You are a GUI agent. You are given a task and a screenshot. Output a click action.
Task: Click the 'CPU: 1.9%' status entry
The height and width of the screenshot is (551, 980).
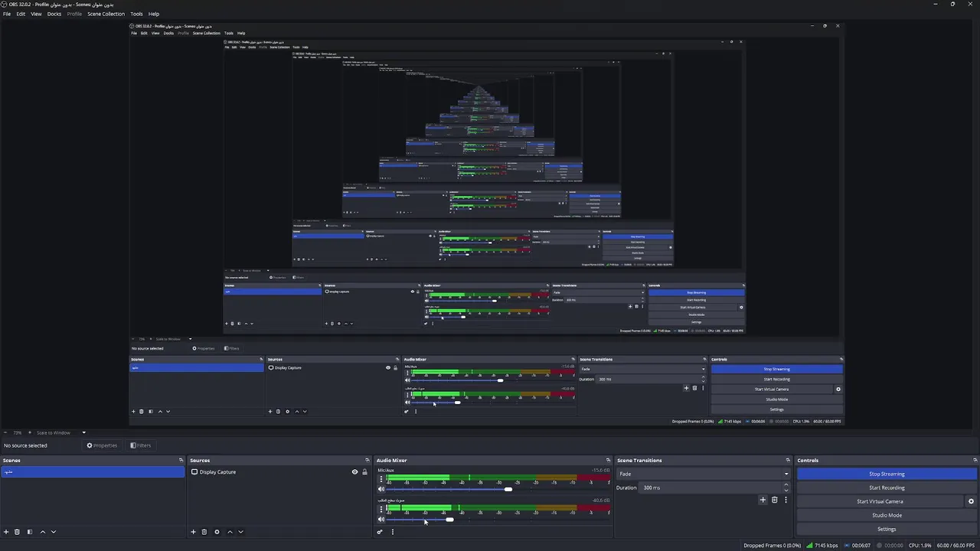click(920, 546)
